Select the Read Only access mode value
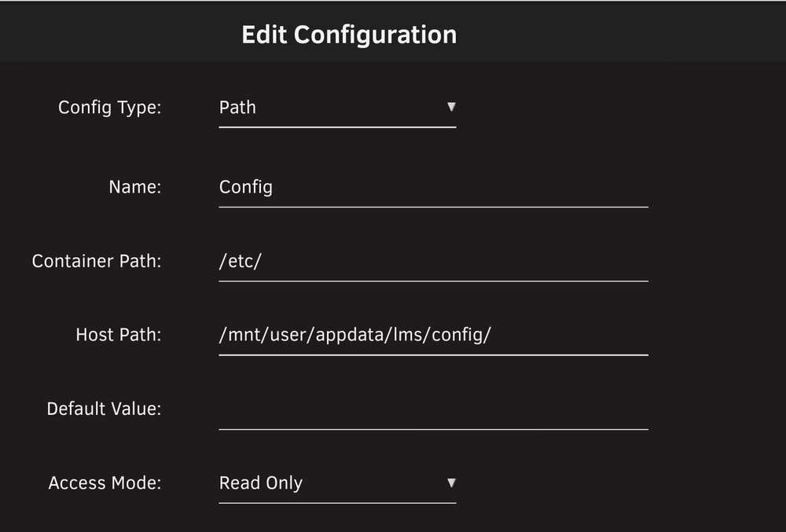Image resolution: width=786 pixels, height=532 pixels. pos(261,483)
